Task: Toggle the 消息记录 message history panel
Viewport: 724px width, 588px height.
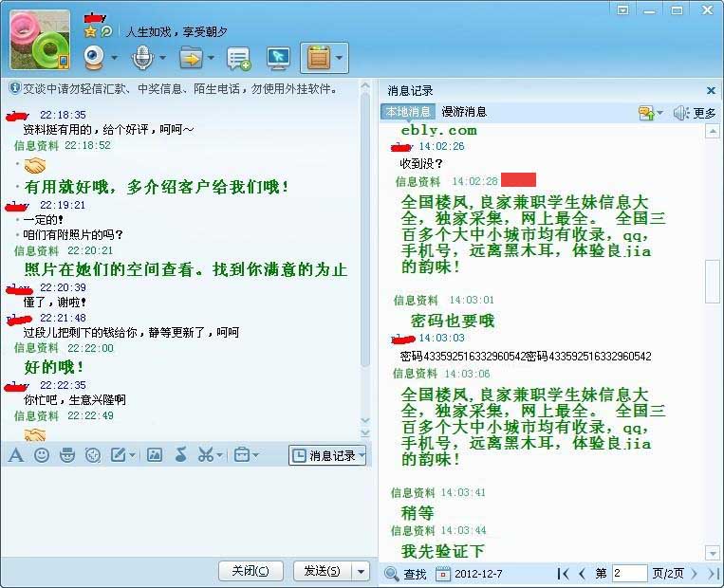Action: point(326,456)
